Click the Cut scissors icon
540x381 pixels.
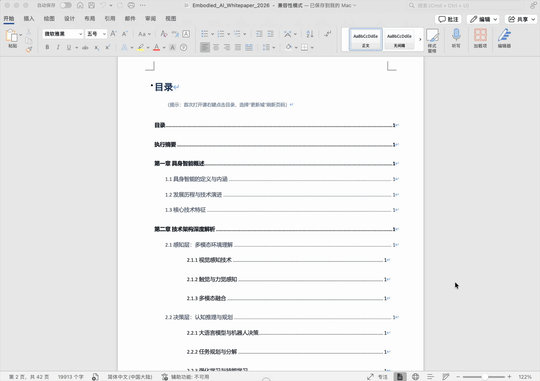point(29,32)
